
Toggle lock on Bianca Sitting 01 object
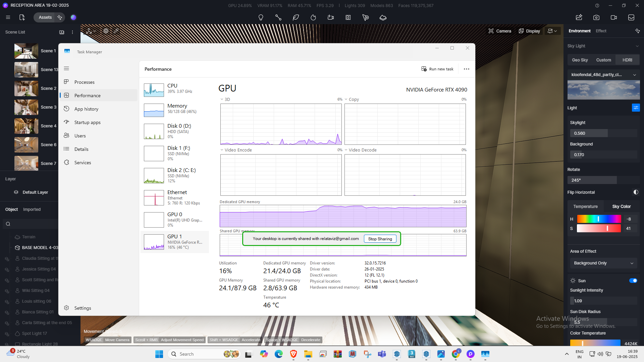tap(6, 312)
